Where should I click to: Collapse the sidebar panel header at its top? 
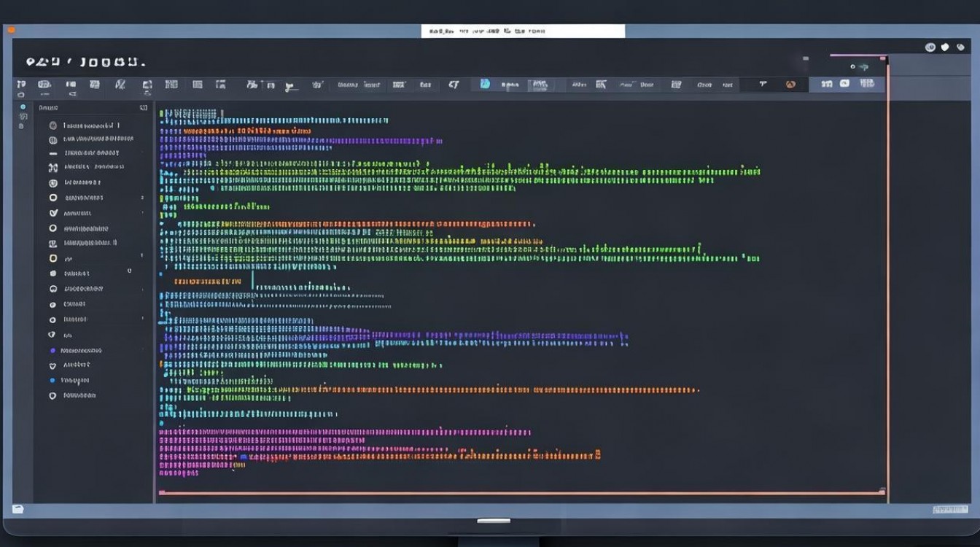click(x=87, y=106)
